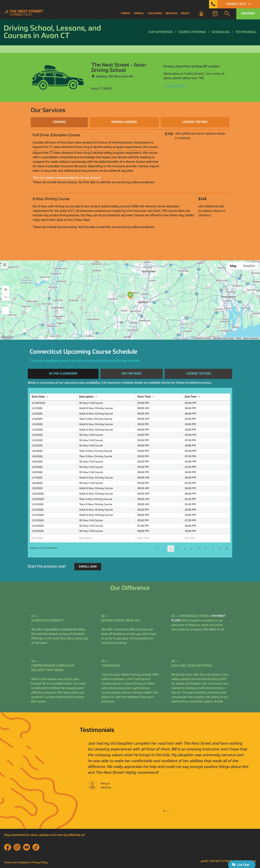260x868 pixels.
Task: Toggle fullscreen view on the map
Action: 4,265
